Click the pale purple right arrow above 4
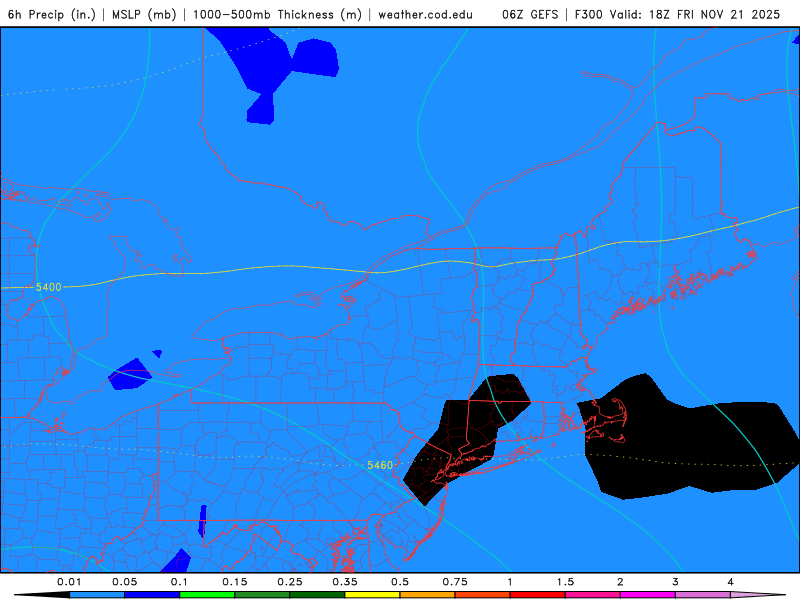This screenshot has width=800, height=600. [x=758, y=595]
